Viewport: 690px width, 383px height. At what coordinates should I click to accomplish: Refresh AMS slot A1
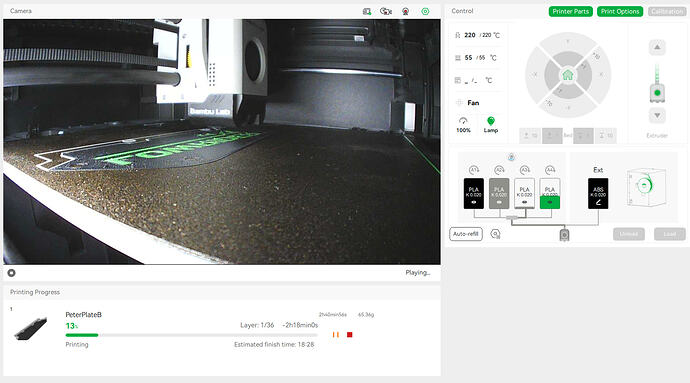tap(473, 170)
